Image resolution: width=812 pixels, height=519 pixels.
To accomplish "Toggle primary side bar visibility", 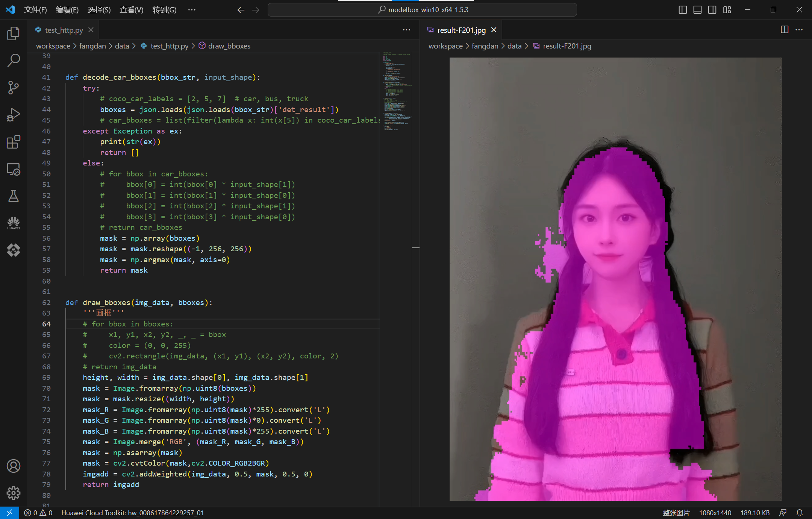I will (x=683, y=10).
